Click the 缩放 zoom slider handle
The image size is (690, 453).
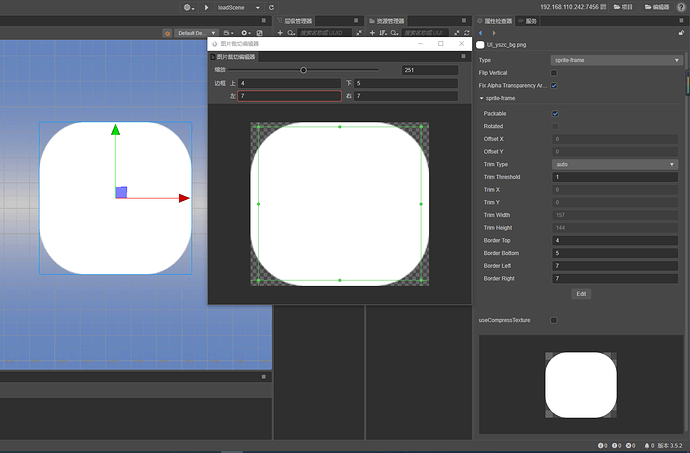tap(304, 70)
